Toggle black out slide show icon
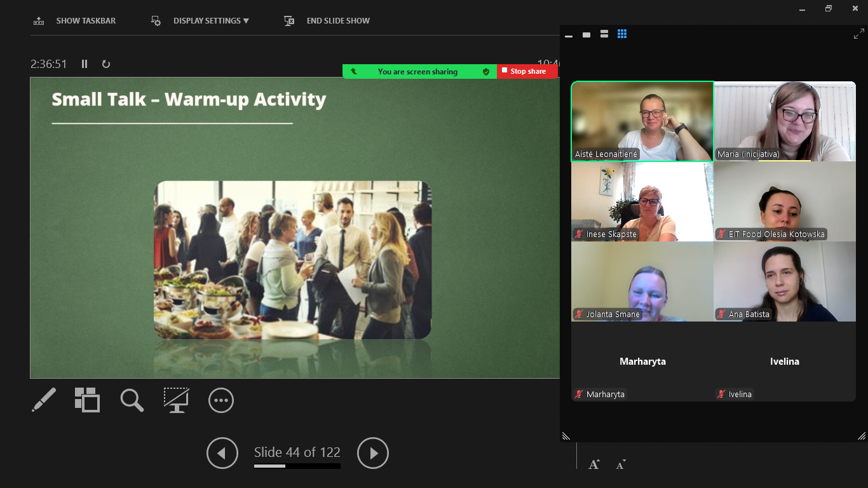 [177, 400]
